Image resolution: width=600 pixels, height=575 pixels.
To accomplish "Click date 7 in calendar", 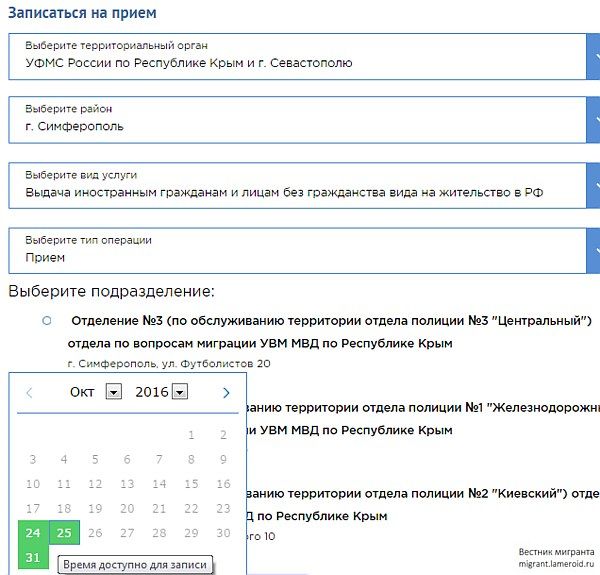I will pyautogui.click(x=159, y=459).
